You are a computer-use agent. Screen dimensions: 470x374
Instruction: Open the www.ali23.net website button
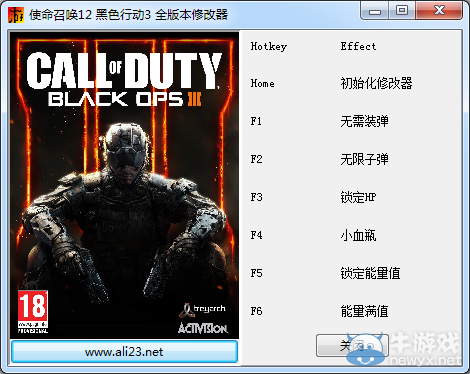[124, 352]
